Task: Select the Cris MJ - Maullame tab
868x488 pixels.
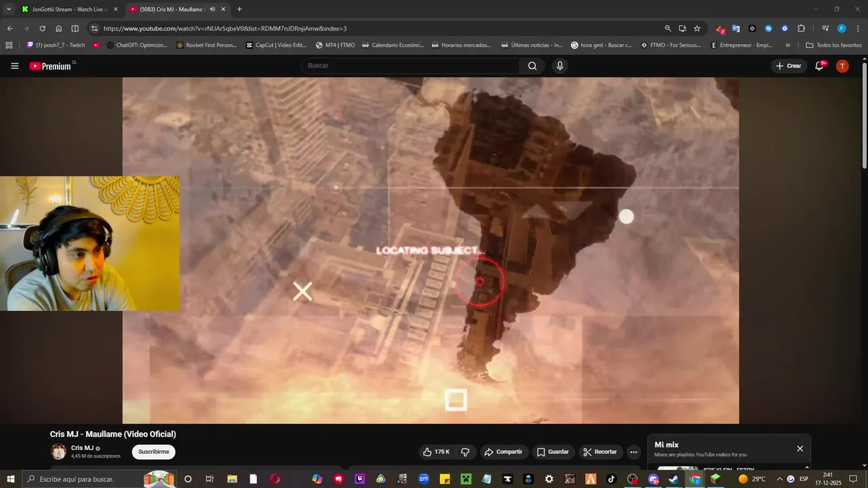Action: click(x=178, y=9)
